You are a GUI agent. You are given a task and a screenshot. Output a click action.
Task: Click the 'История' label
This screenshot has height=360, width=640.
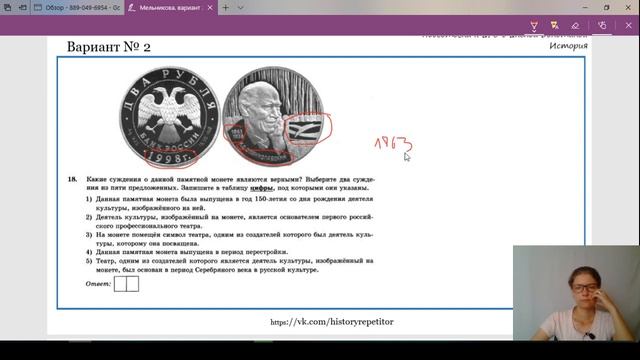click(x=568, y=46)
